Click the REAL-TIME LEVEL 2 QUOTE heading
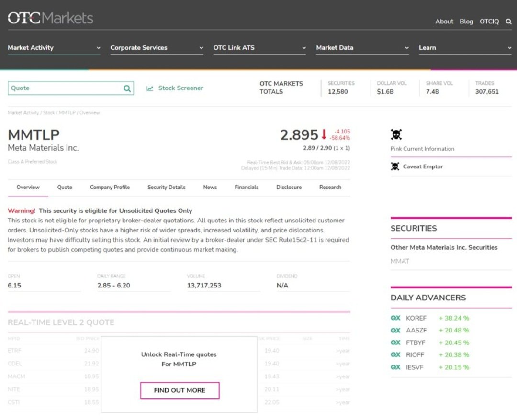The width and height of the screenshot is (517, 420). pyautogui.click(x=61, y=322)
